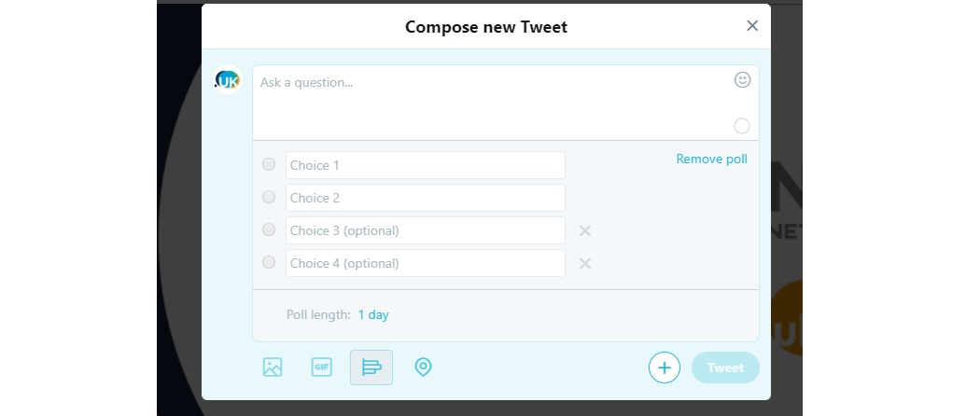The image size is (980, 416).
Task: Close the Compose new Tweet dialog
Action: point(752,25)
